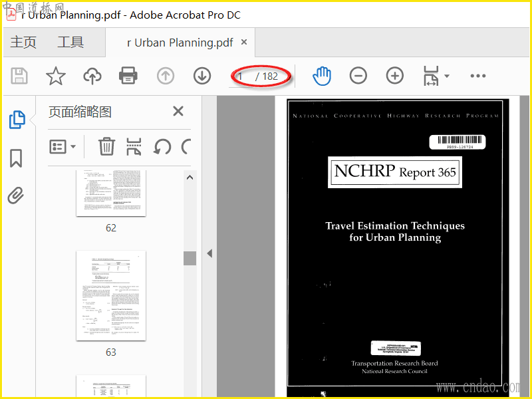Screen dimensions: 532x399
Task: Switch to the 主页 tab
Action: pos(23,43)
